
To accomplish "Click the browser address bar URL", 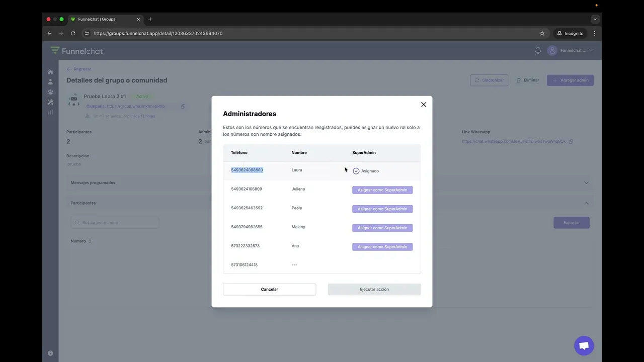I will (158, 34).
